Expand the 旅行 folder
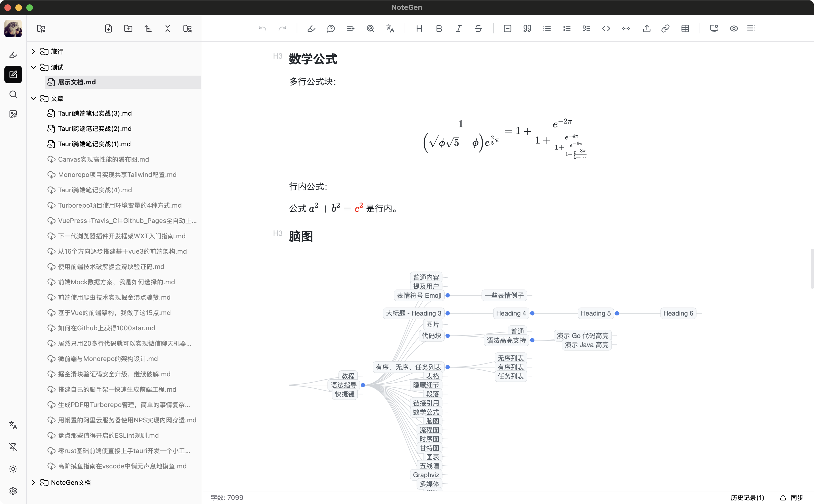This screenshot has height=504, width=814. 33,51
